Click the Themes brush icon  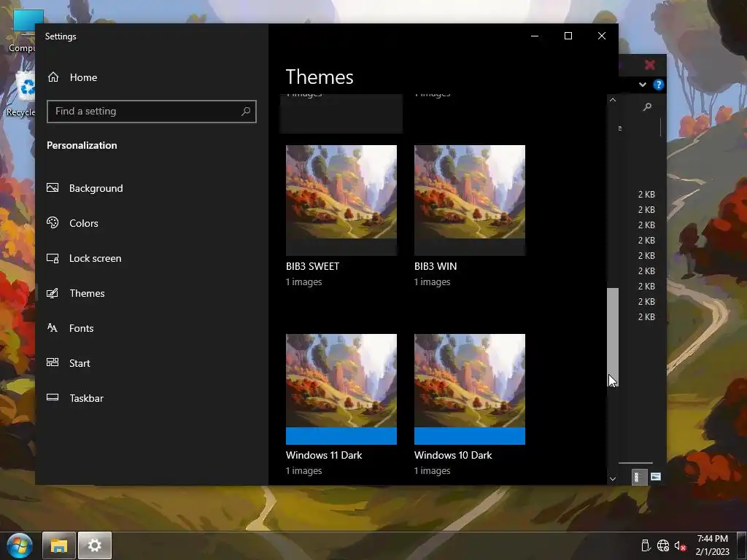[53, 293]
